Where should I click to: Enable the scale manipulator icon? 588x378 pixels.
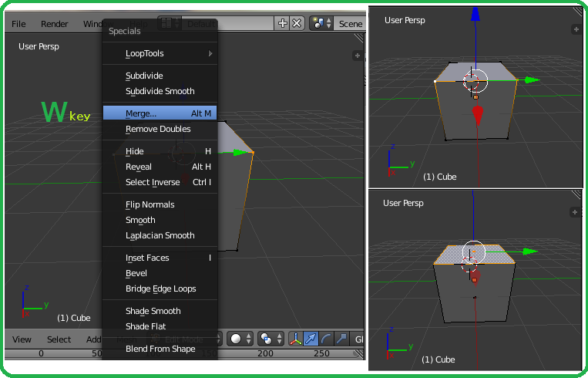click(341, 339)
